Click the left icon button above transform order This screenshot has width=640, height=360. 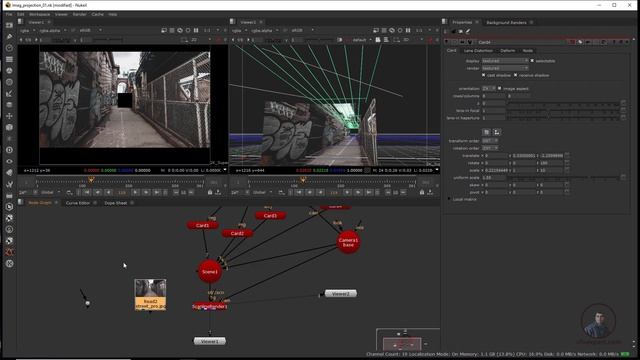tap(487, 132)
